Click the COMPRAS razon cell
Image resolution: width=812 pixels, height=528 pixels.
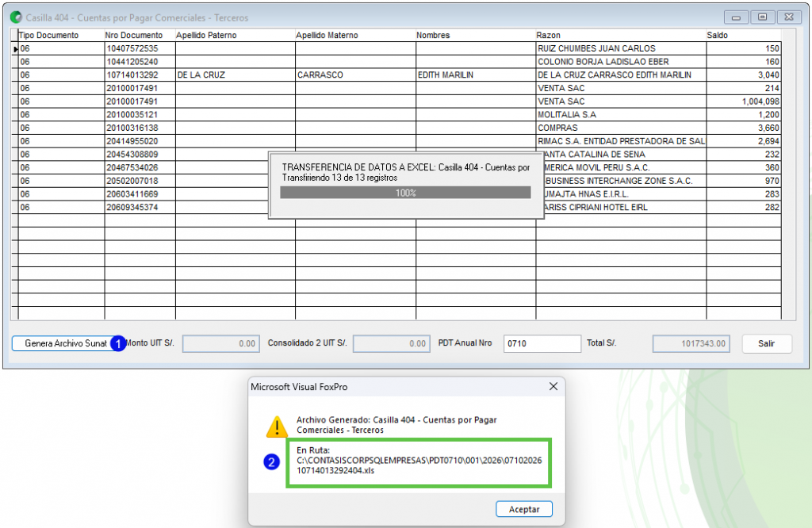tap(621, 128)
